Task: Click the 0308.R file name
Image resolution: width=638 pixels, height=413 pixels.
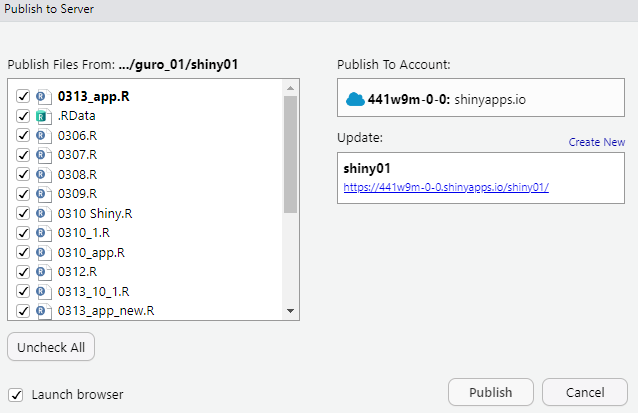Action: tap(77, 175)
